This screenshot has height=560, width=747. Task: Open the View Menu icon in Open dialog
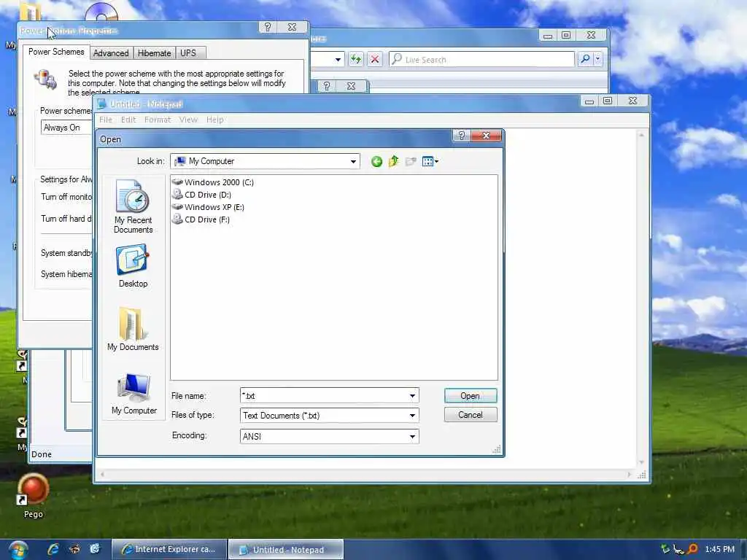(430, 161)
